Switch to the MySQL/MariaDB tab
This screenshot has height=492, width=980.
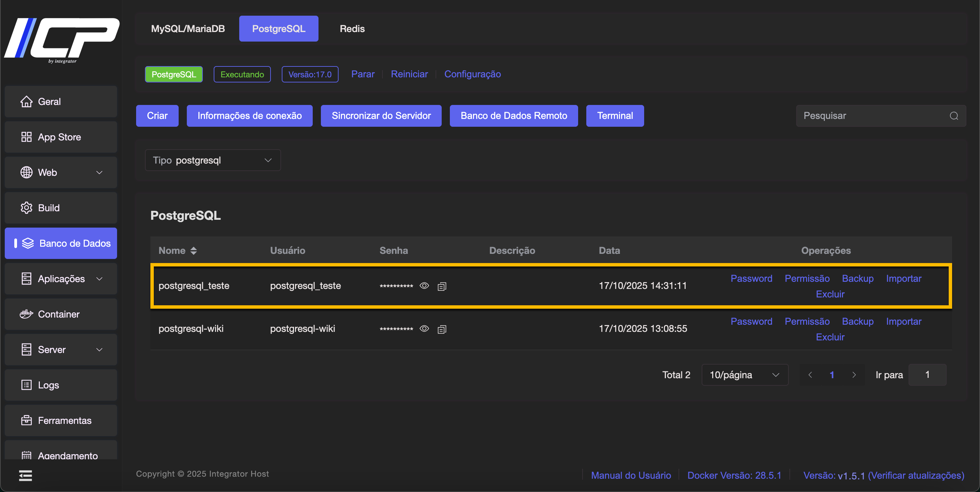click(187, 29)
